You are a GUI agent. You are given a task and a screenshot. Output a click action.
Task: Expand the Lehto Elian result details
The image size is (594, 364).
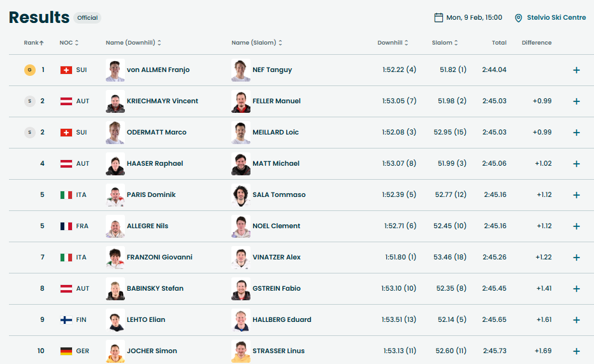click(576, 320)
